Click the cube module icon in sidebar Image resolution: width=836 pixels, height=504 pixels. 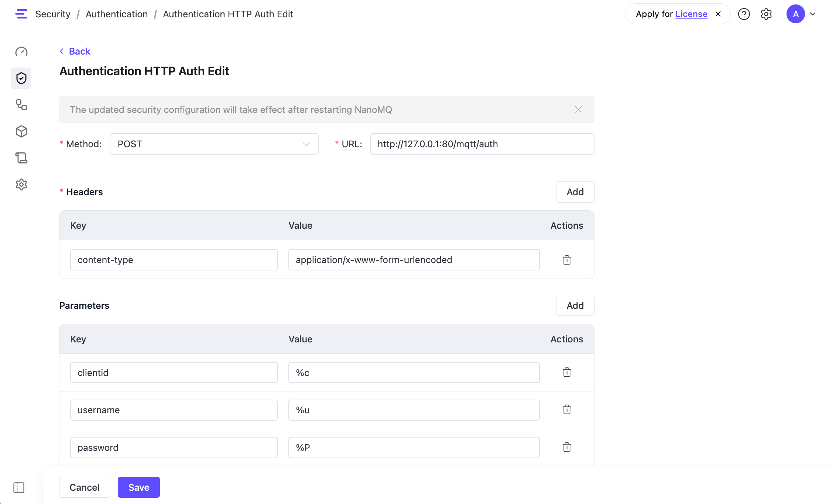[21, 131]
